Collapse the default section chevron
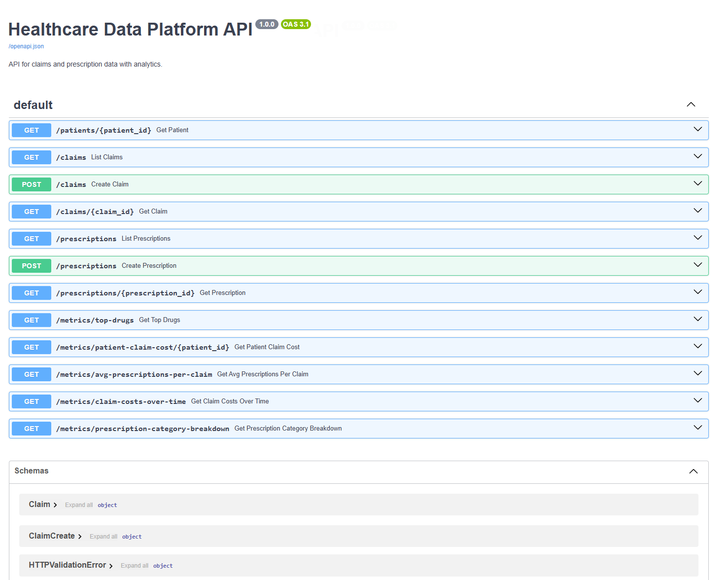 691,105
